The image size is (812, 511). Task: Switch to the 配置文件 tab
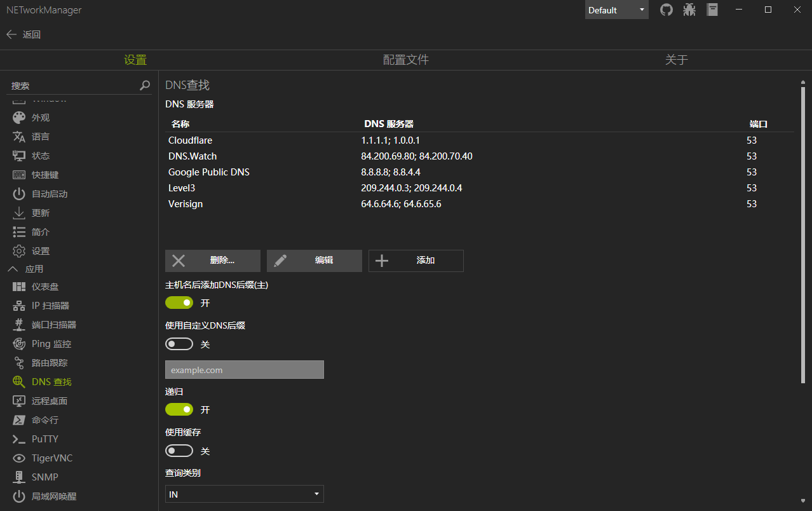click(405, 60)
